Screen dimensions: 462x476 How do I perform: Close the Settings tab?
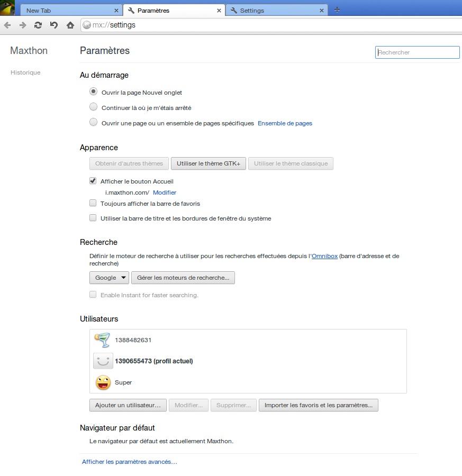[x=322, y=11]
